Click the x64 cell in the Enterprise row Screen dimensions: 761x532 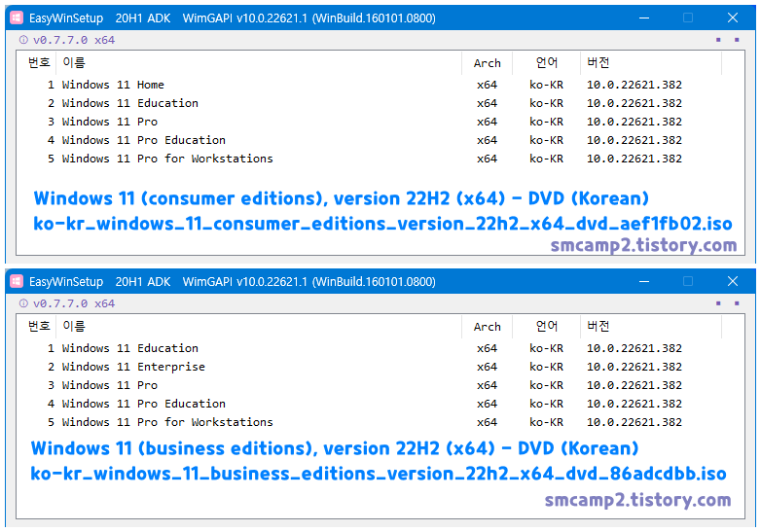(x=487, y=367)
